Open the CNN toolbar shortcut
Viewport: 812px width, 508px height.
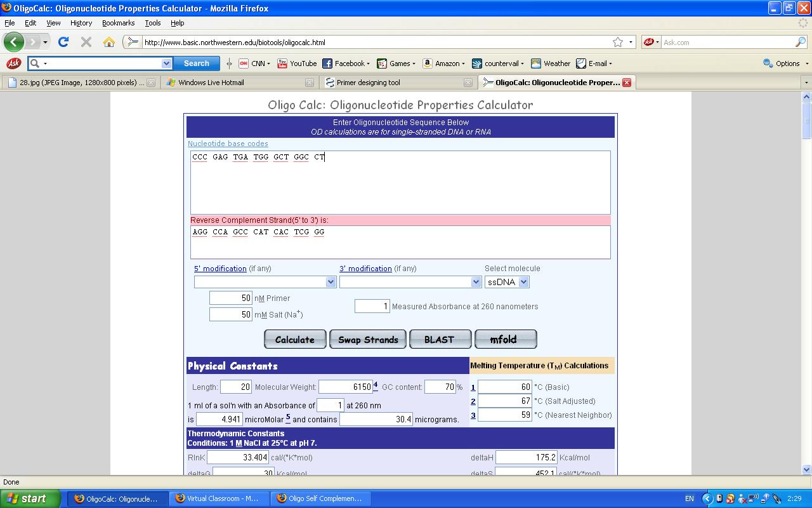click(254, 63)
